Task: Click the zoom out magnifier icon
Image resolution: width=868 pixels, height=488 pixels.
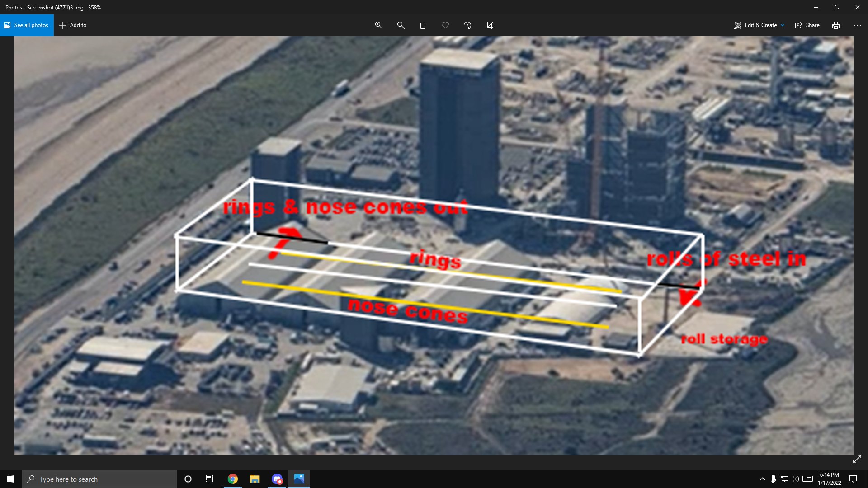Action: [401, 25]
